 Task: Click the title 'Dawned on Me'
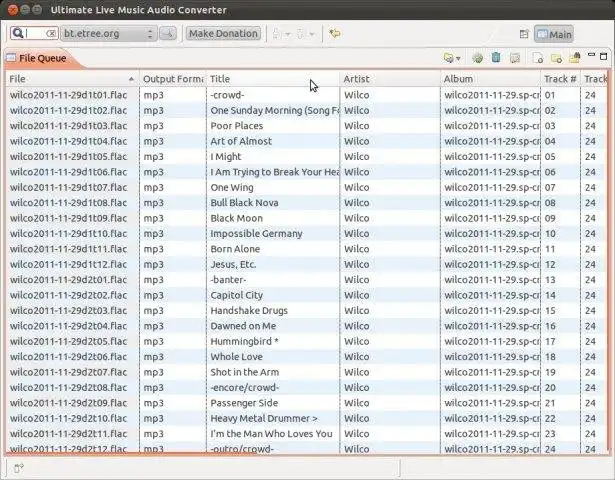243,326
